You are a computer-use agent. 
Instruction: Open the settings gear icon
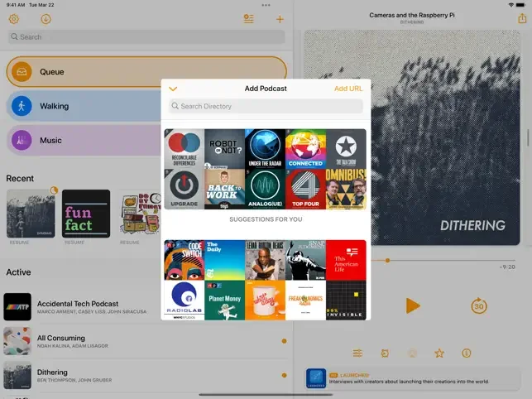[14, 19]
